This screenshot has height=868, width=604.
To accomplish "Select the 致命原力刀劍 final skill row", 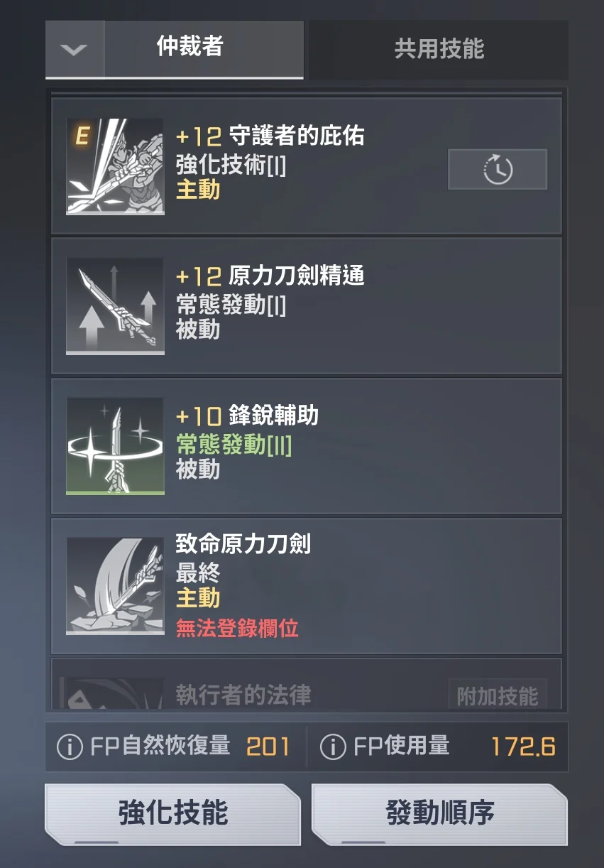I will pos(307,586).
